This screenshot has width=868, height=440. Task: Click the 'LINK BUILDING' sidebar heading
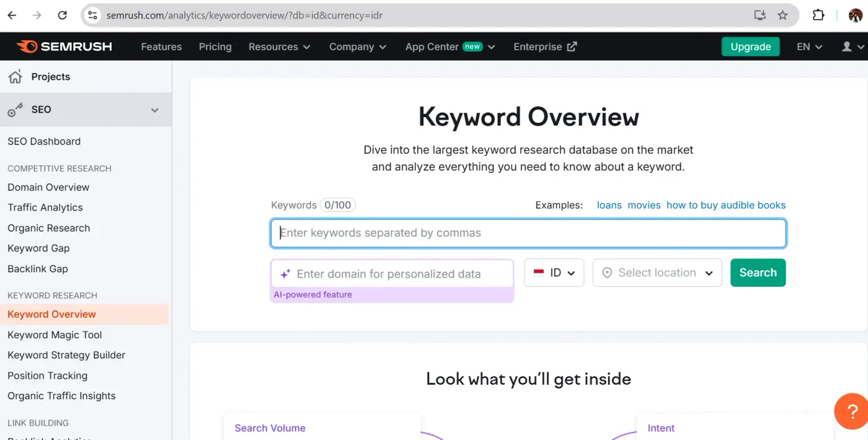[38, 423]
